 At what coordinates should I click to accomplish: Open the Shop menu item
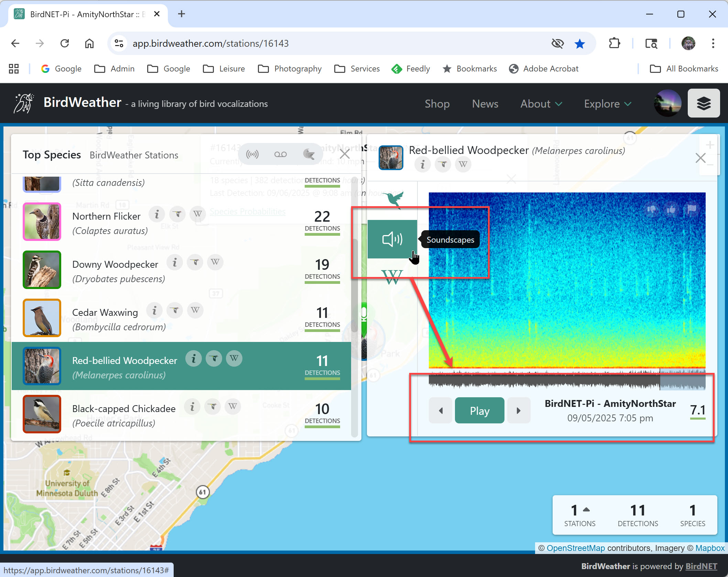click(x=437, y=103)
